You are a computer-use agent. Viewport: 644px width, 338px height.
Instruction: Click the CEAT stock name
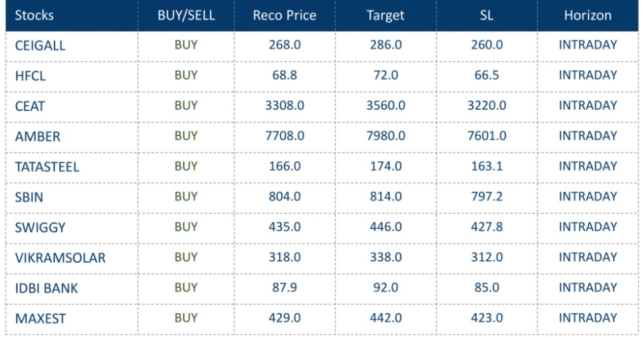click(x=30, y=107)
